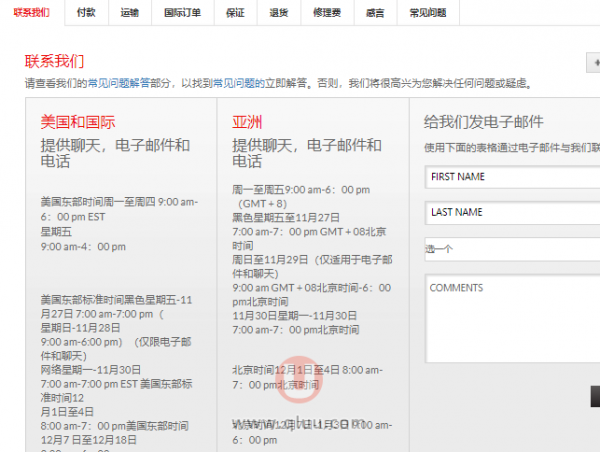
Task: Expand the 选一个 dropdown
Action: tap(510, 248)
